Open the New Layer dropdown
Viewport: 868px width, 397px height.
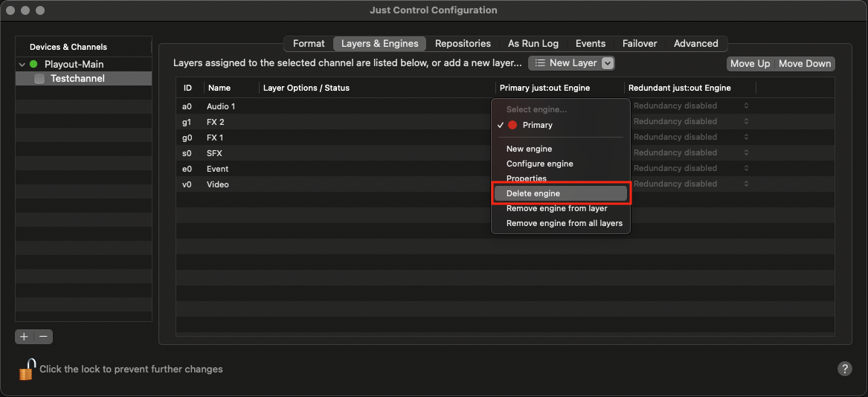[x=571, y=63]
